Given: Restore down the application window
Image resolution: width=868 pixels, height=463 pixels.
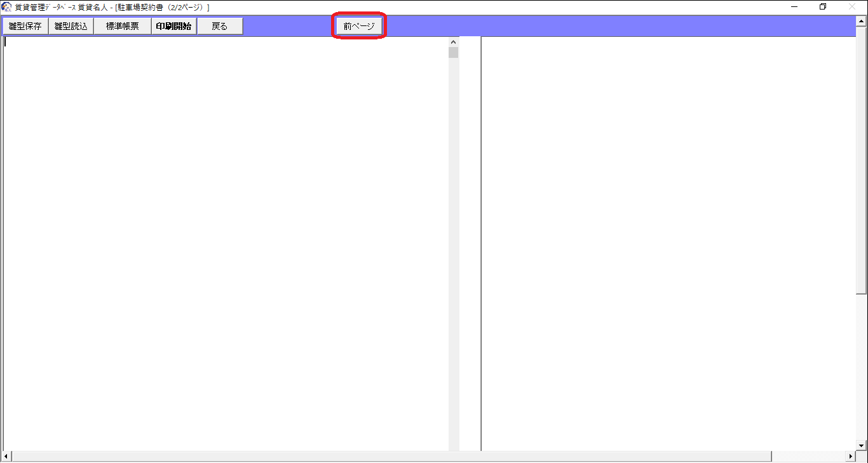Looking at the screenshot, I should point(823,7).
